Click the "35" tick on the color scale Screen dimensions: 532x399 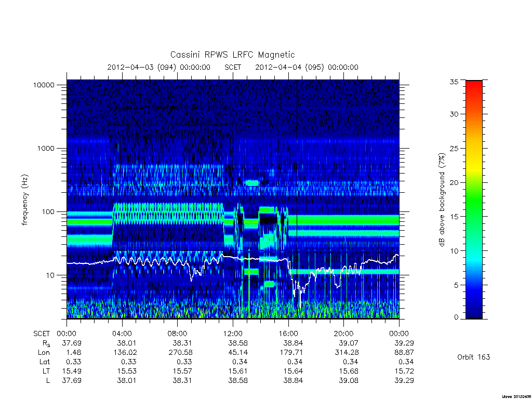(454, 82)
